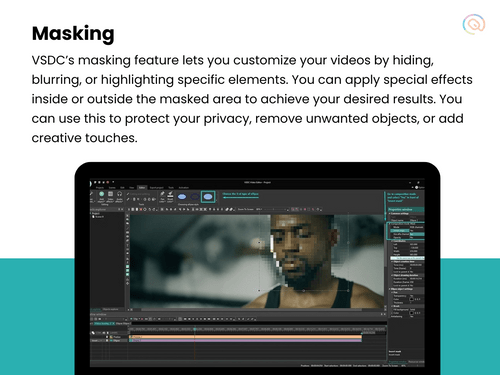500x375 pixels.
Task: Open the Edit menu tab
Action: pos(122,188)
